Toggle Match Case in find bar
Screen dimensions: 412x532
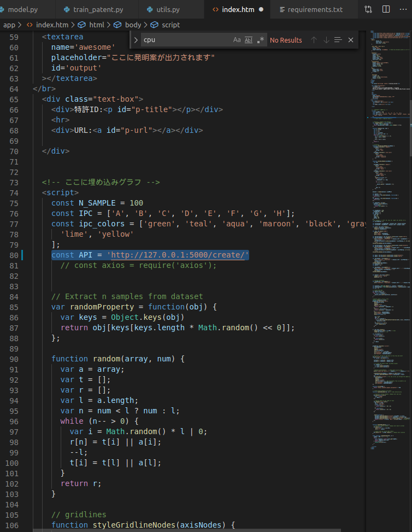(x=237, y=40)
